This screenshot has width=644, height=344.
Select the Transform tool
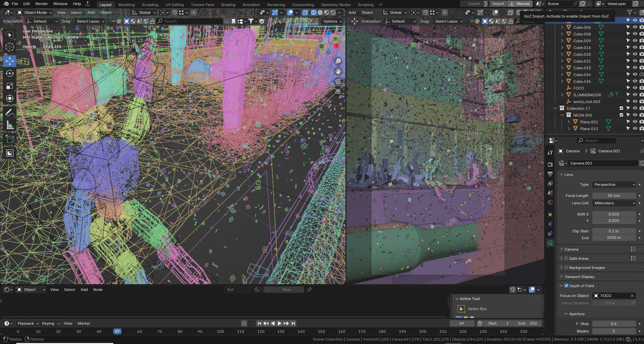pyautogui.click(x=9, y=98)
